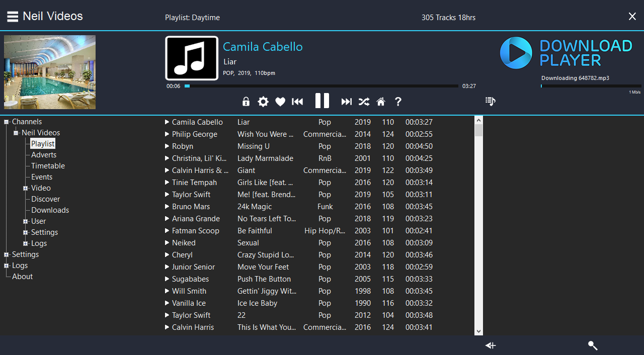Play Lady Marmalade row arrow
The image size is (644, 355).
tap(167, 158)
